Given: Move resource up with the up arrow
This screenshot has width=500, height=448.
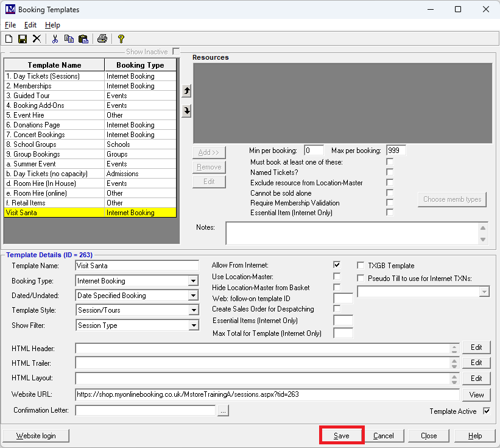Looking at the screenshot, I should 187,91.
